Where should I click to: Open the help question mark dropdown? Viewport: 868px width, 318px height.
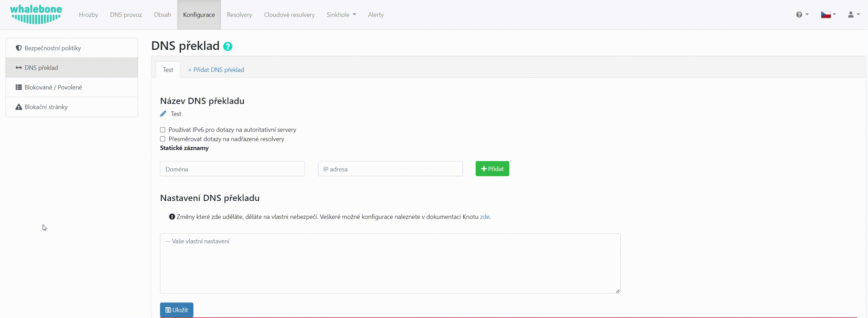tap(802, 14)
